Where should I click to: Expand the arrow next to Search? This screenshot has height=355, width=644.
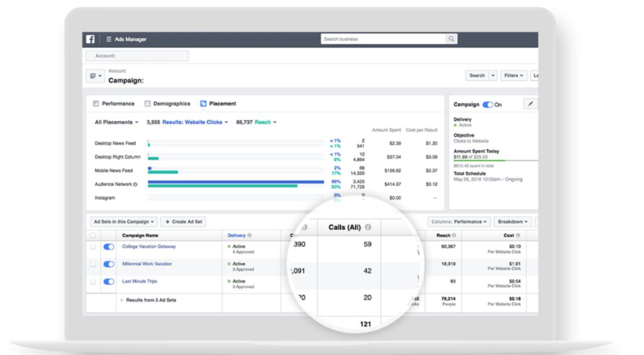(493, 75)
